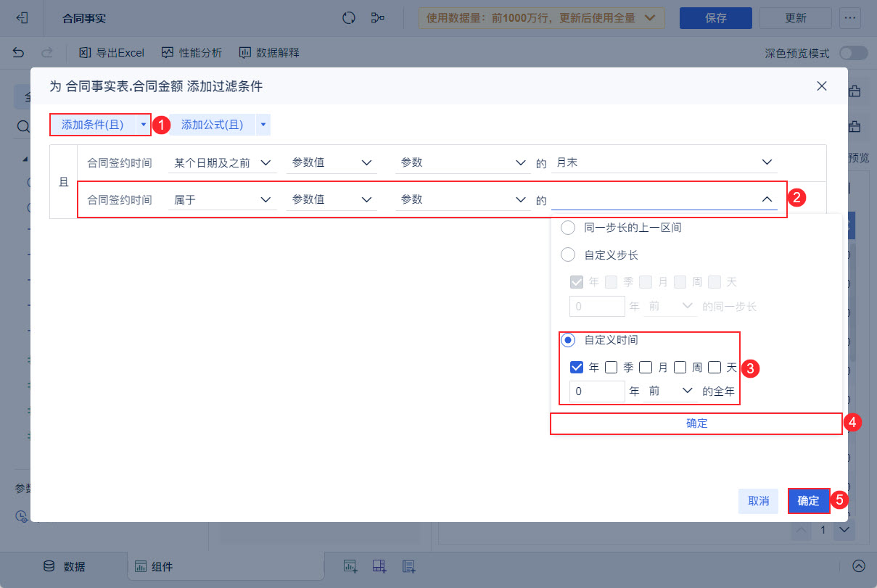This screenshot has height=588, width=877.
Task: Click the add table component icon at bottom
Action: point(379,566)
